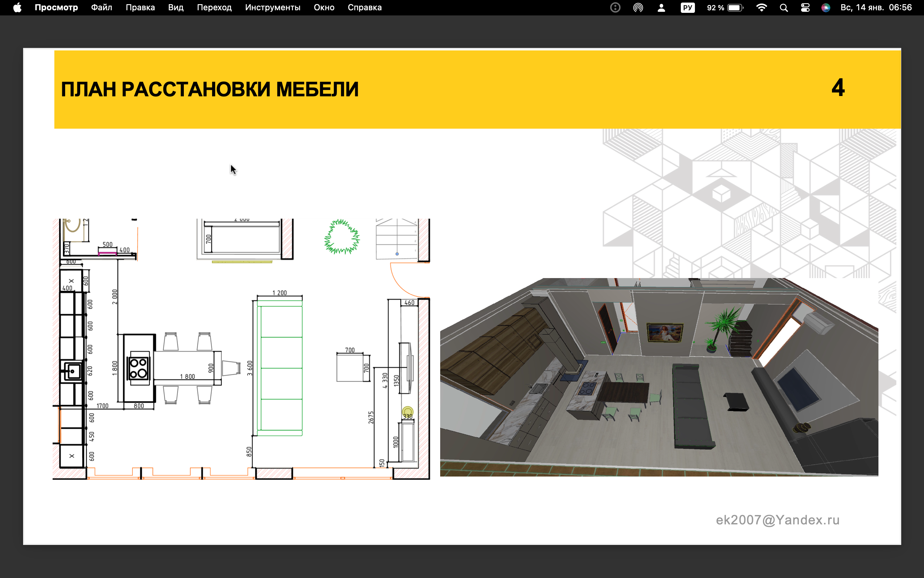Click the AirDrop status icon in menu bar
Viewport: 924px width, 578px height.
click(638, 8)
